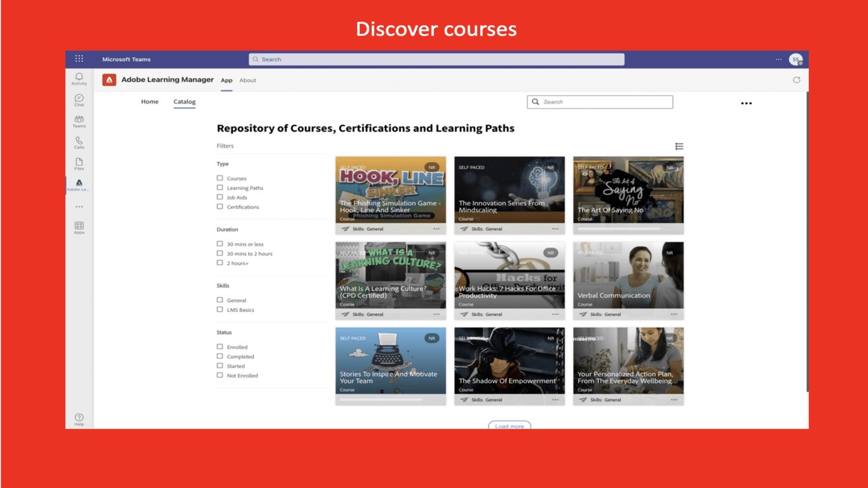Viewport: 868px width, 488px height.
Task: Open Files in the Teams sidebar
Action: coord(79,164)
